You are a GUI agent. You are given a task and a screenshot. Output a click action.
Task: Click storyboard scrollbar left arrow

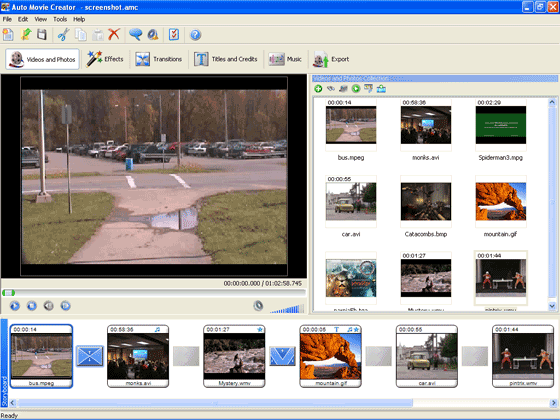click(12, 403)
